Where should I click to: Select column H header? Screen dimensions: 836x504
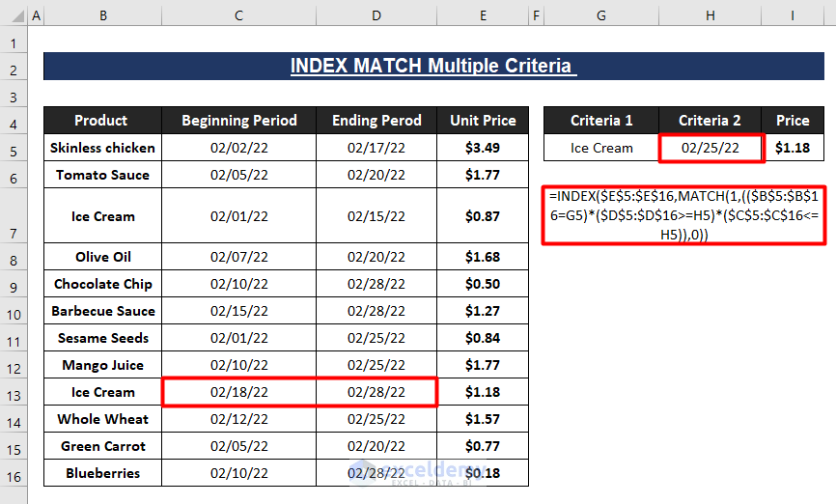point(711,16)
